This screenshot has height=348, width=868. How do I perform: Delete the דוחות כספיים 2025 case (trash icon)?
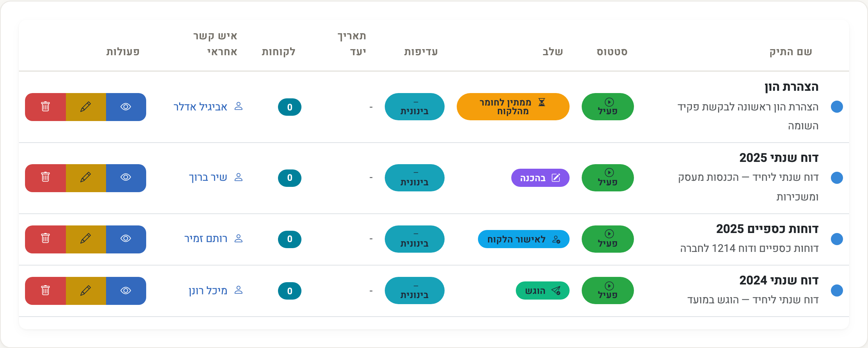click(45, 239)
